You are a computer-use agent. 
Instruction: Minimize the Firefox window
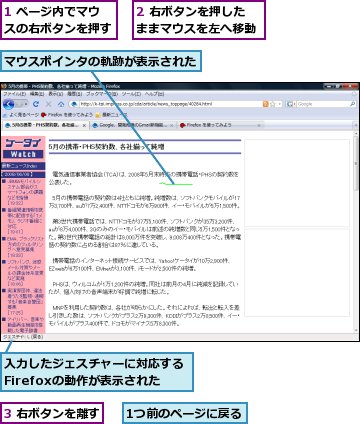[329, 86]
